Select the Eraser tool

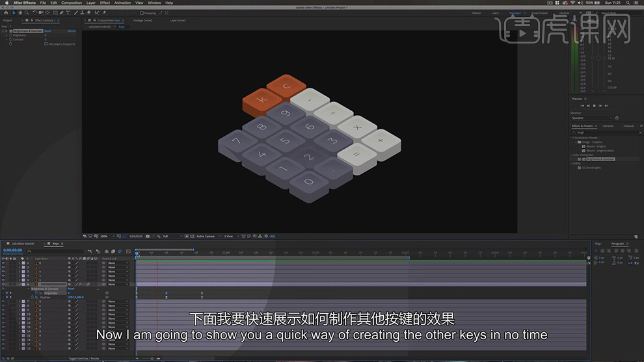tap(88, 13)
